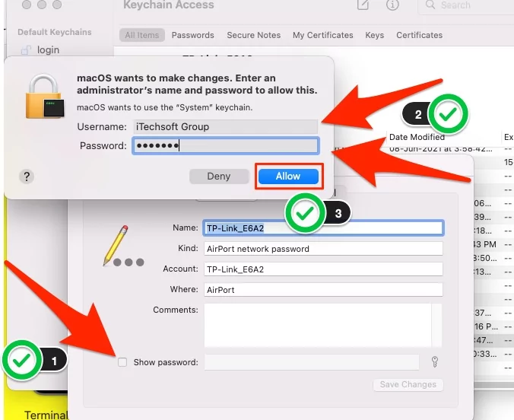Select the login keychain in sidebar
This screenshot has width=514, height=420.
[40, 50]
